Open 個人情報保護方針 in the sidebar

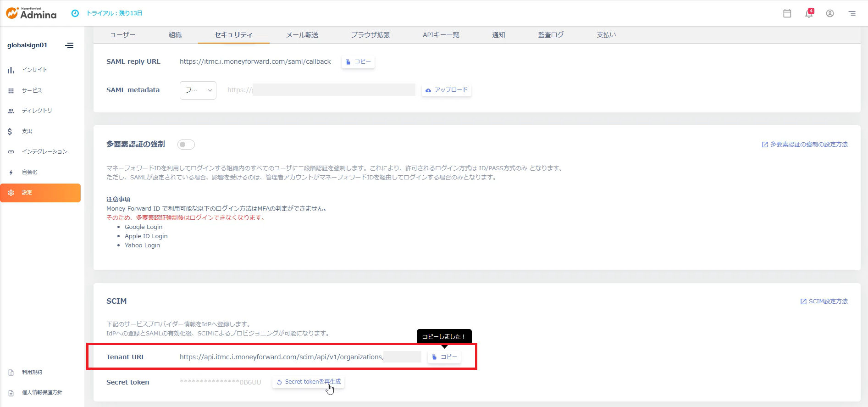click(x=40, y=392)
